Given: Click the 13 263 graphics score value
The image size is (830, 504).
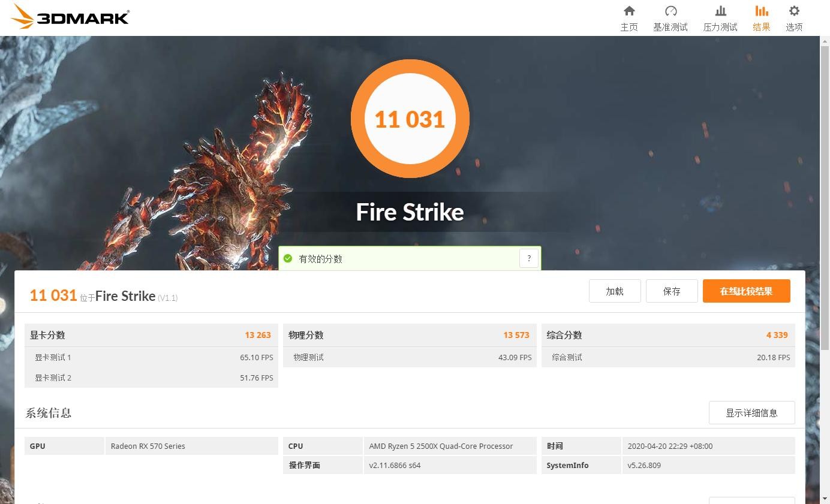Looking at the screenshot, I should [258, 335].
